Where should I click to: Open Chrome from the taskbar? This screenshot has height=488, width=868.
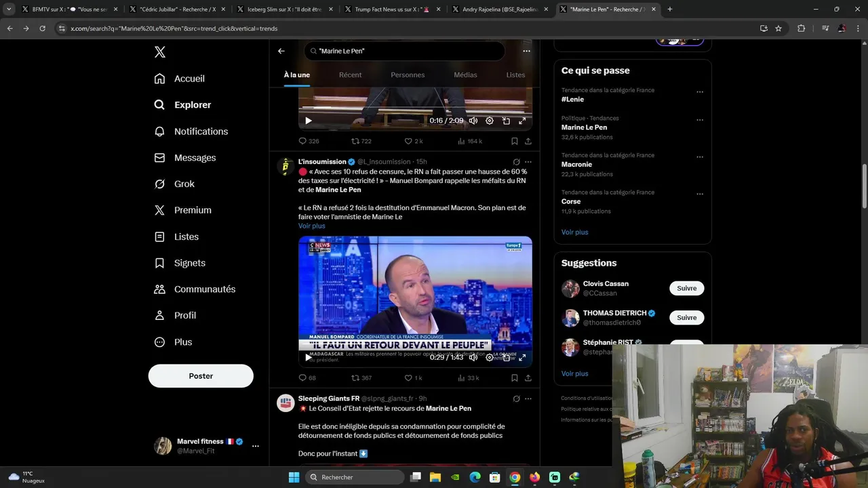[515, 477]
